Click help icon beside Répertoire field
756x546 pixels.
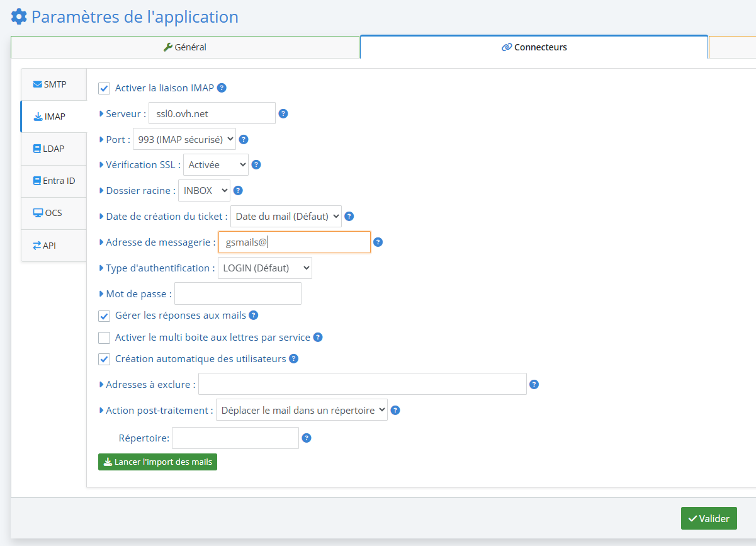(x=307, y=438)
